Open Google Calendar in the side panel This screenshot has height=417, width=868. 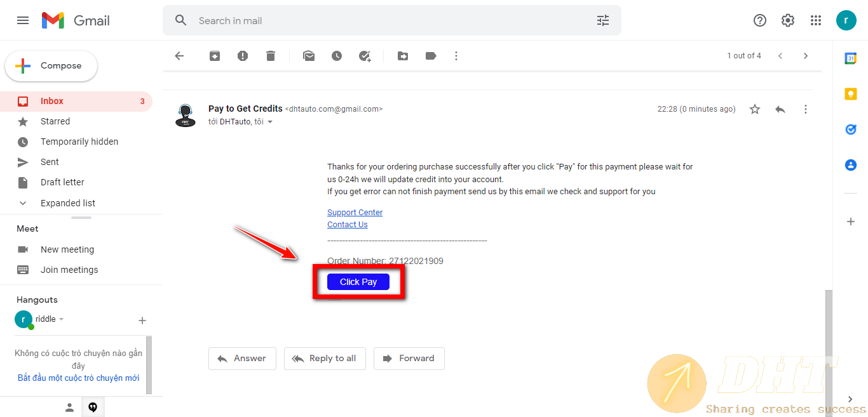pos(851,58)
